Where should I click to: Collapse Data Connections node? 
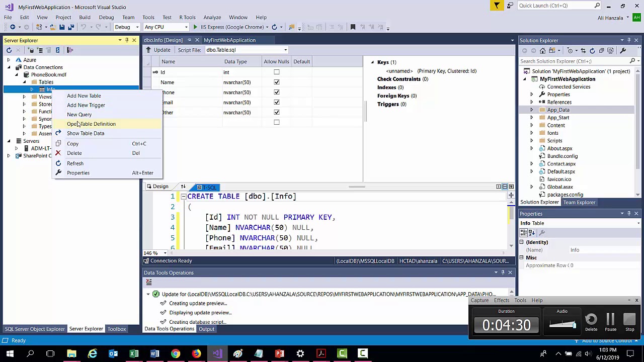[9, 67]
